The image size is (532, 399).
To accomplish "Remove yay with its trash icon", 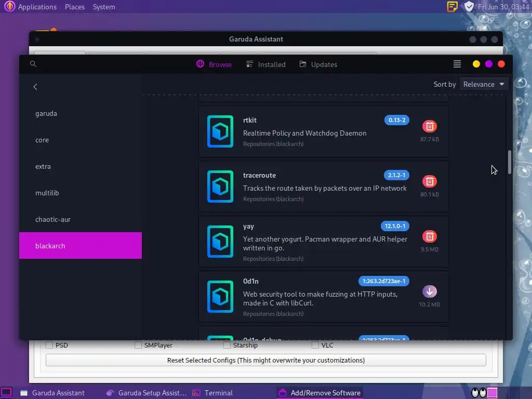I will point(430,236).
